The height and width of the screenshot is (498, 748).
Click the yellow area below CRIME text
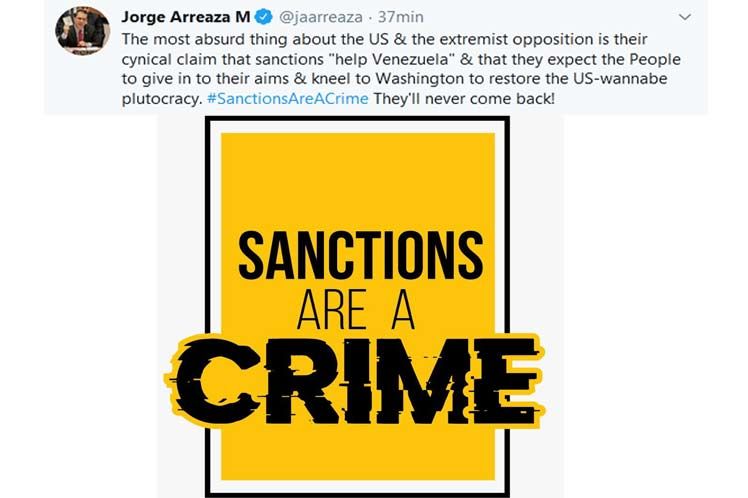[x=358, y=453]
